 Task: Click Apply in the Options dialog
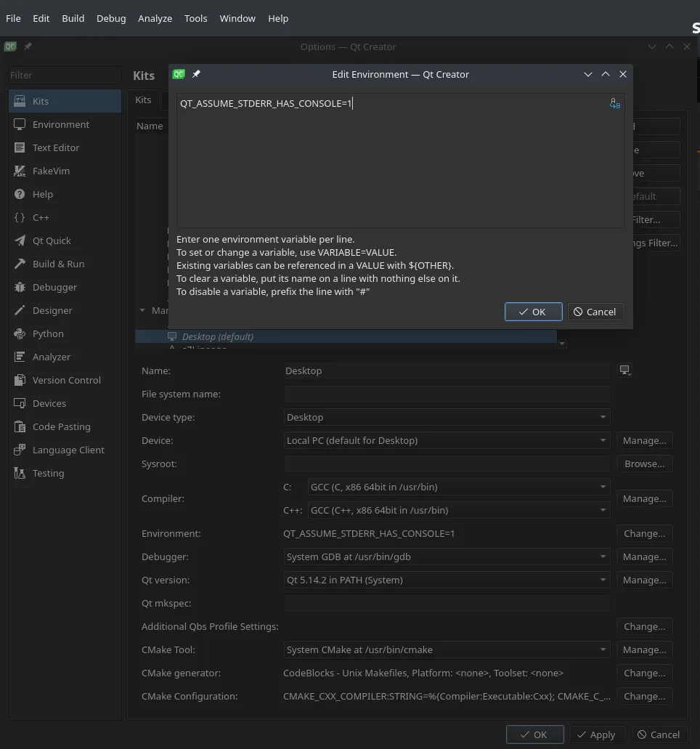pyautogui.click(x=597, y=734)
